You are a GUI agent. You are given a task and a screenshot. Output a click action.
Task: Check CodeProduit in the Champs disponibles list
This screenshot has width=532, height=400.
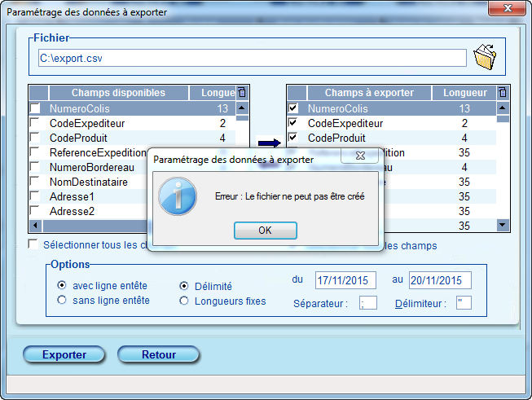[35, 138]
